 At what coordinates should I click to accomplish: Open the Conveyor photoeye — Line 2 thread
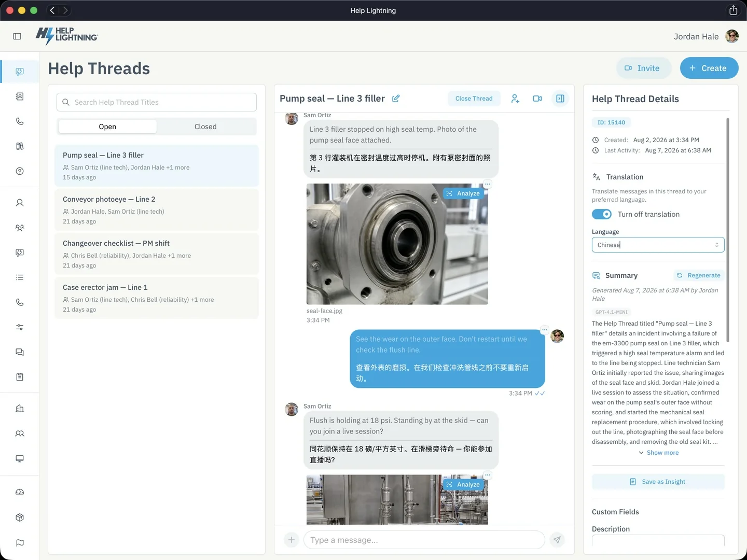pyautogui.click(x=157, y=210)
